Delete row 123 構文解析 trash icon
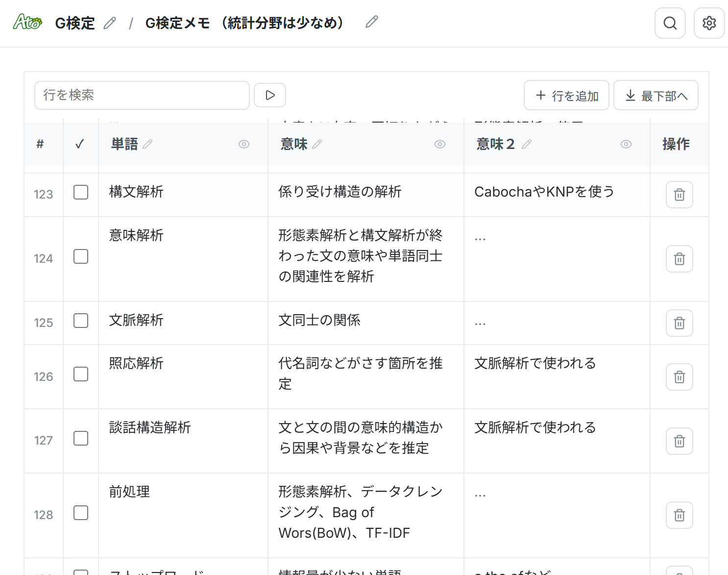Image resolution: width=728 pixels, height=575 pixels. (679, 195)
